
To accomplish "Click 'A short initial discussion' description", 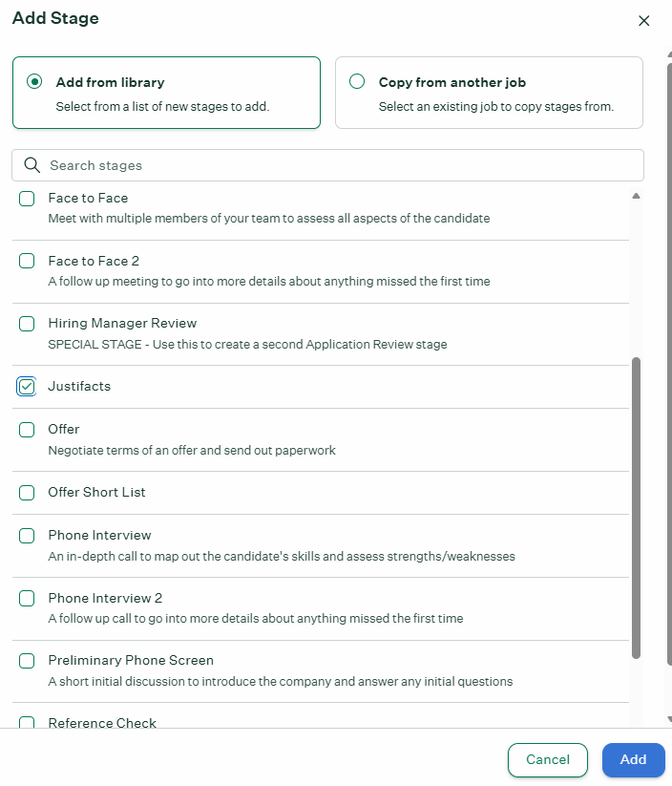I will [x=281, y=682].
